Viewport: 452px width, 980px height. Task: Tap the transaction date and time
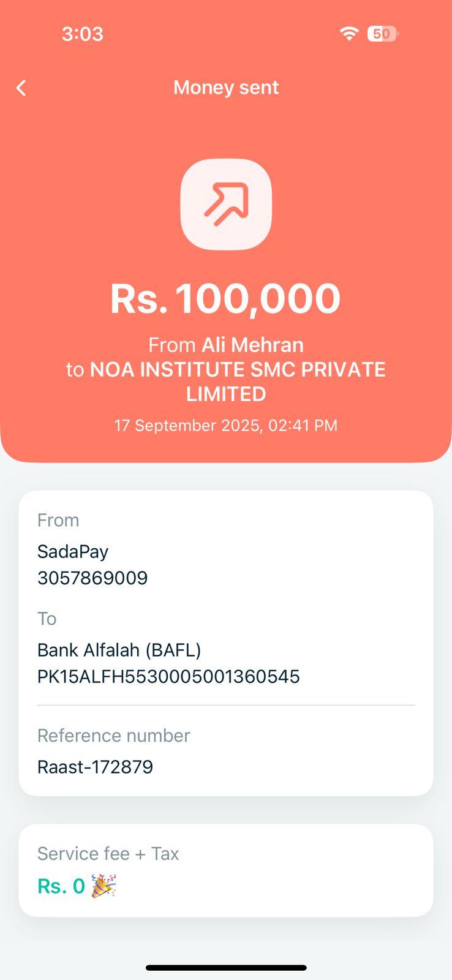pyautogui.click(x=225, y=426)
